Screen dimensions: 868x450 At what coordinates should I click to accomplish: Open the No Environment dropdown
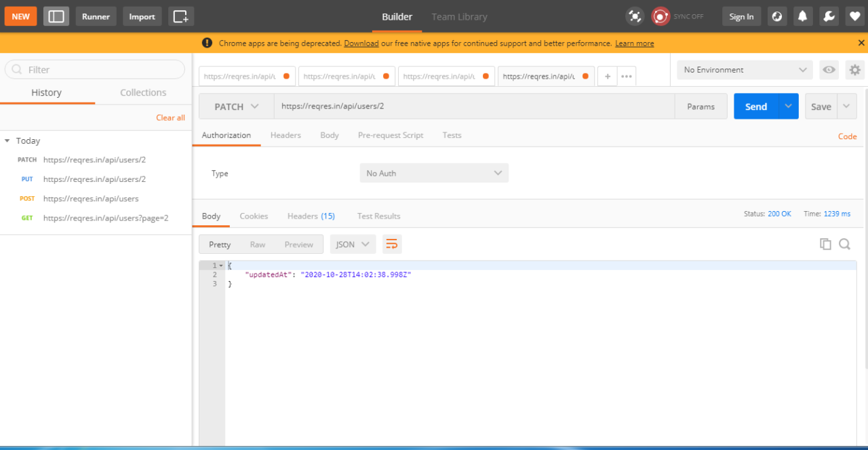pos(744,70)
